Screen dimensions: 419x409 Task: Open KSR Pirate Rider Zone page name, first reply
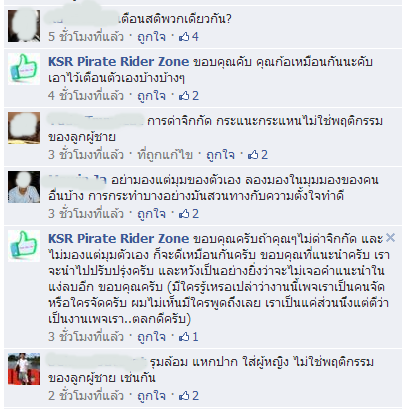tap(118, 62)
